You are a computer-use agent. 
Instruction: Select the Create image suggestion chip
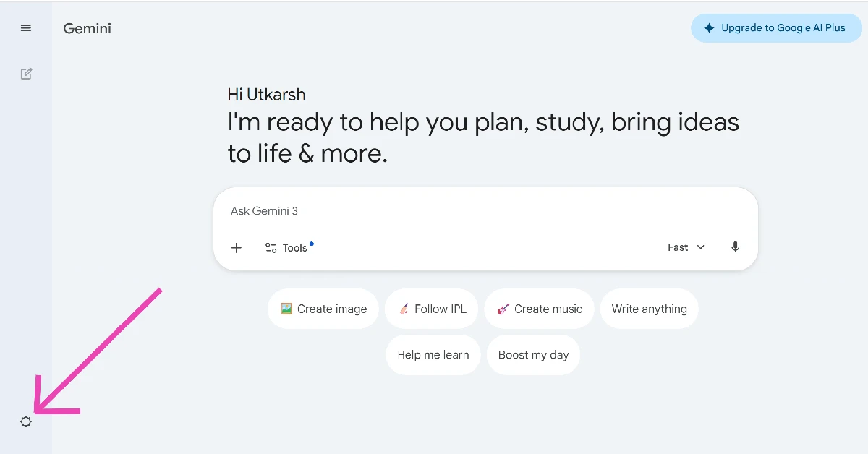click(x=323, y=309)
